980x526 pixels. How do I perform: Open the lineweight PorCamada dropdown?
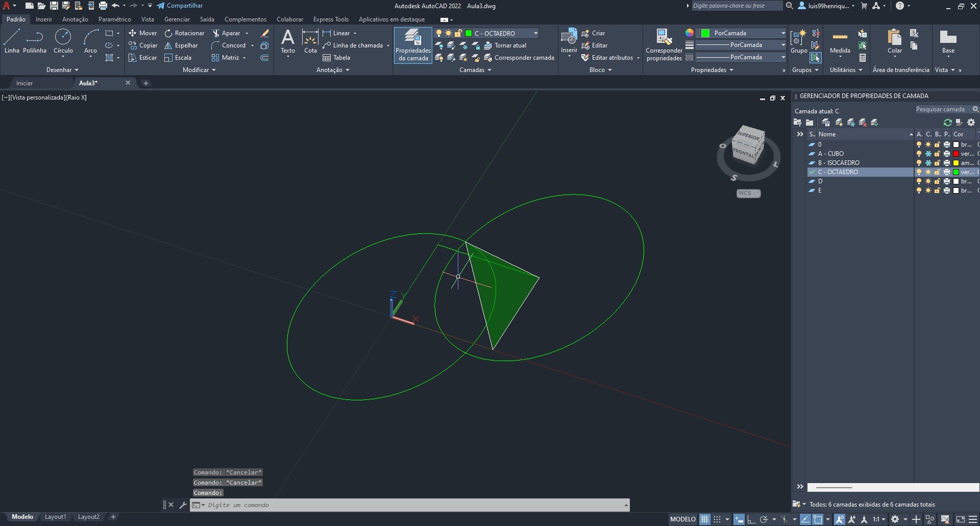coord(742,45)
